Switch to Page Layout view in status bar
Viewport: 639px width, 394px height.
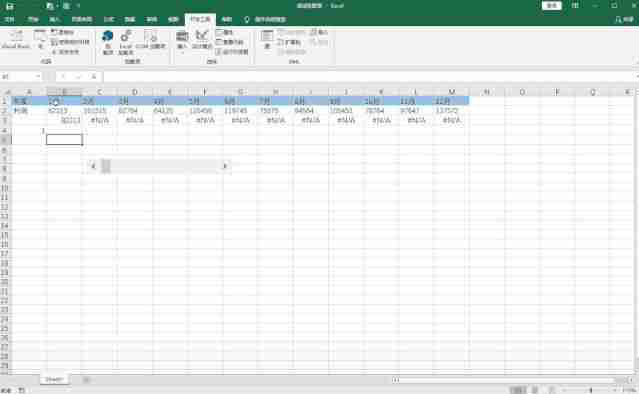click(x=535, y=390)
